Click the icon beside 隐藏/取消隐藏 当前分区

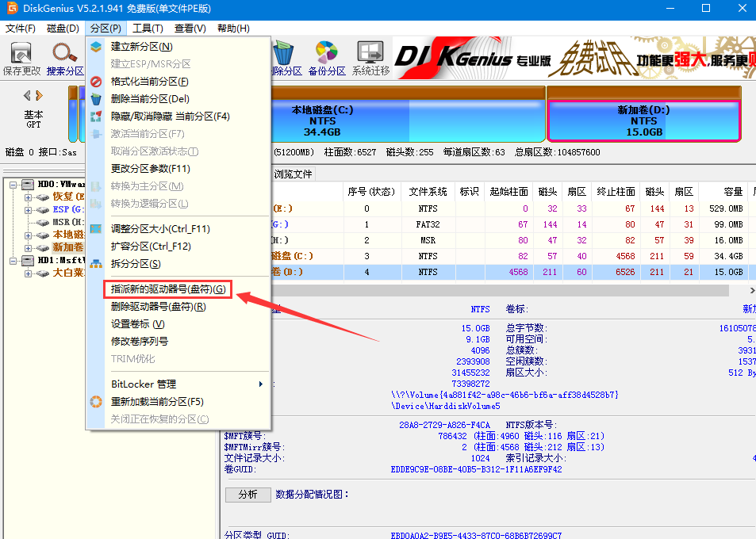[x=96, y=117]
